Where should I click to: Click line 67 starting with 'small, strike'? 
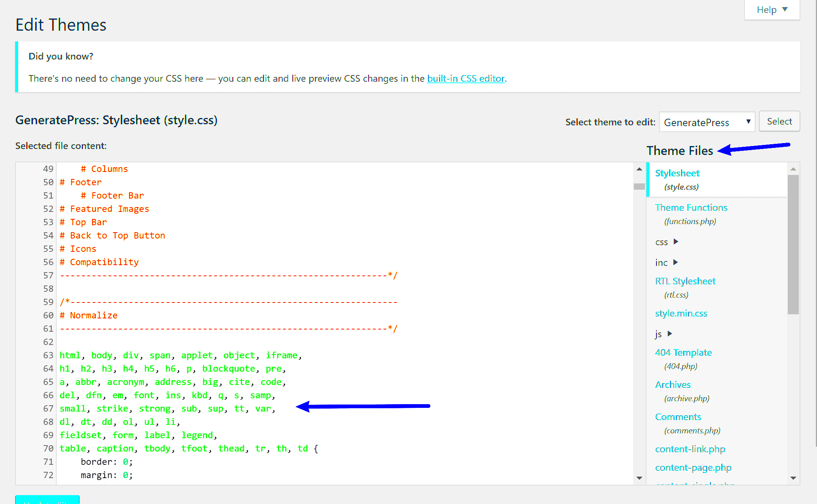[x=167, y=408]
